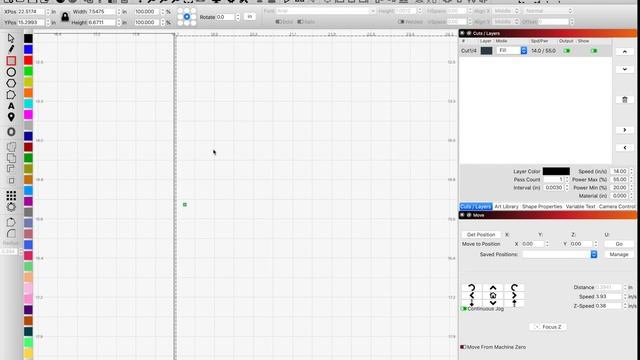
Task: Delete layer with the trash icon
Action: [624, 100]
